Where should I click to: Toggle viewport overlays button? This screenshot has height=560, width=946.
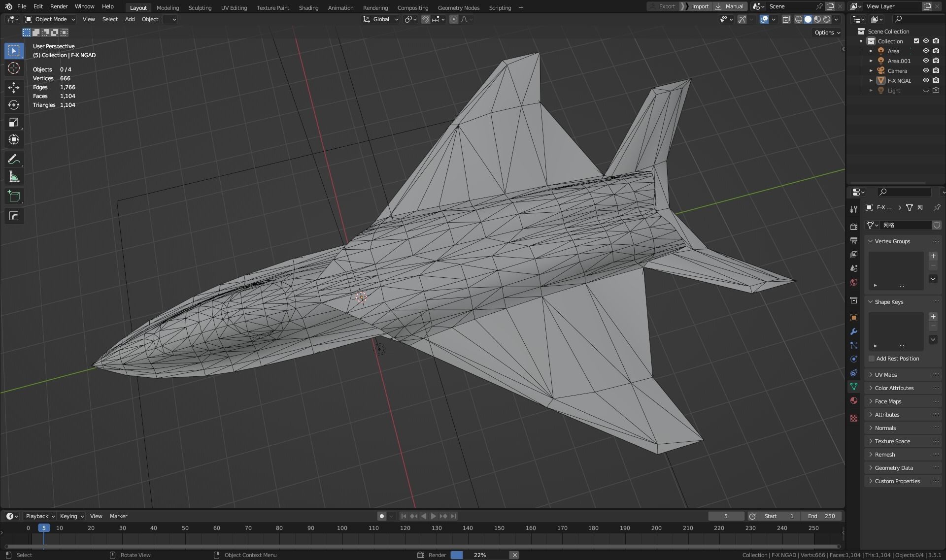pos(764,19)
